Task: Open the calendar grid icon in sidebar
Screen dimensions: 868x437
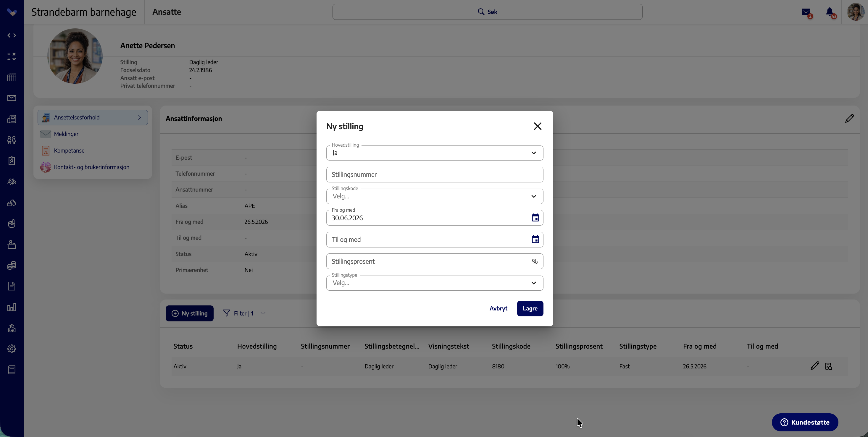Action: pyautogui.click(x=12, y=77)
